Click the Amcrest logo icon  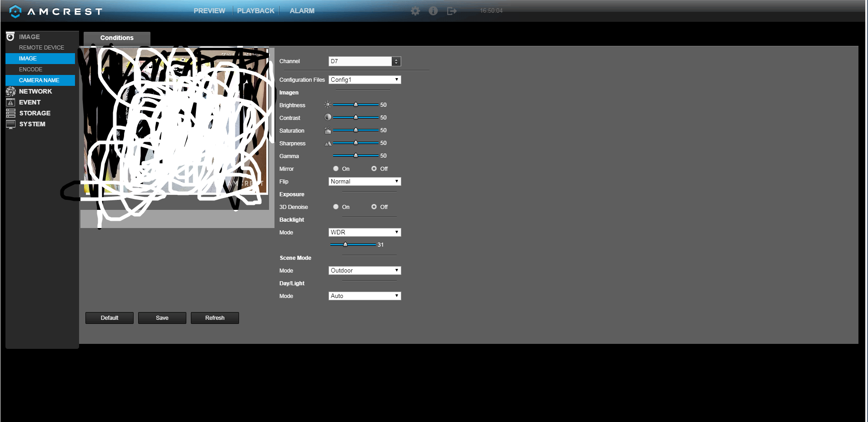tap(15, 11)
